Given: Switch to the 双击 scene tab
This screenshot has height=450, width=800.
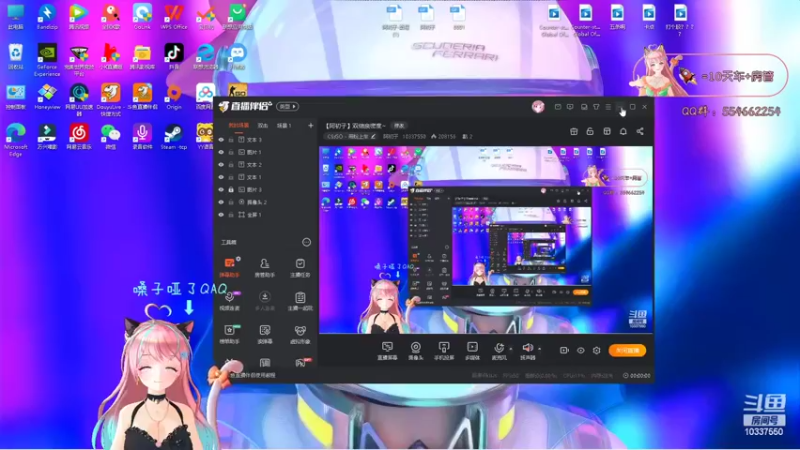Looking at the screenshot, I should tap(263, 126).
